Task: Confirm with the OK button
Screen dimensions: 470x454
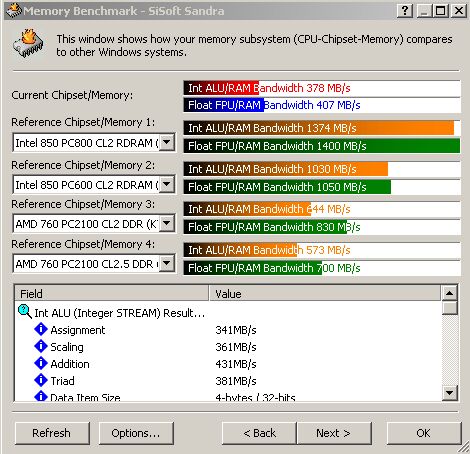Action: click(424, 433)
